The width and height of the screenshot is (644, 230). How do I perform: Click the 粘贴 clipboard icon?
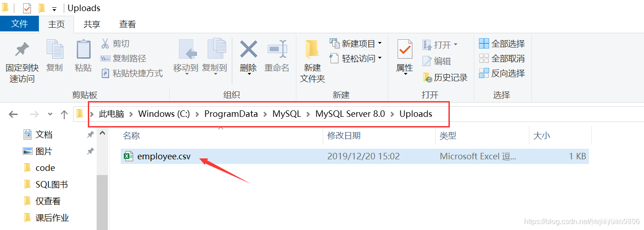click(x=83, y=49)
